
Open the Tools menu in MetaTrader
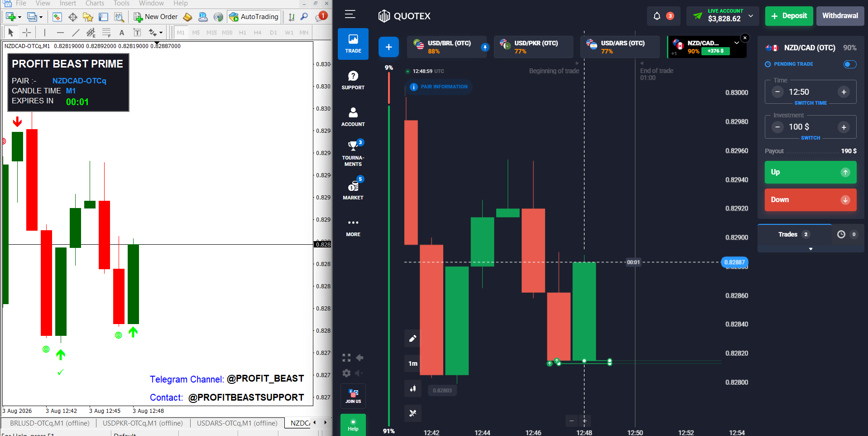(x=121, y=3)
